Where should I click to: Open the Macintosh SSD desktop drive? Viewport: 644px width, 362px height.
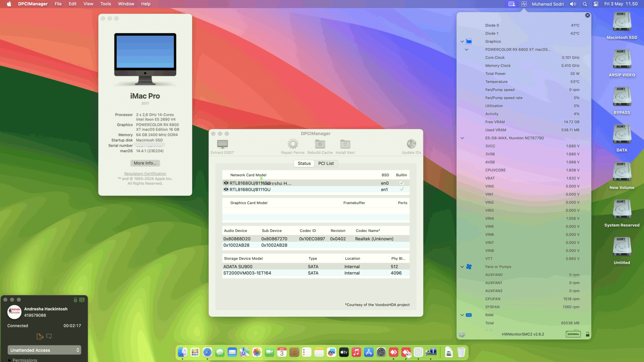622,26
